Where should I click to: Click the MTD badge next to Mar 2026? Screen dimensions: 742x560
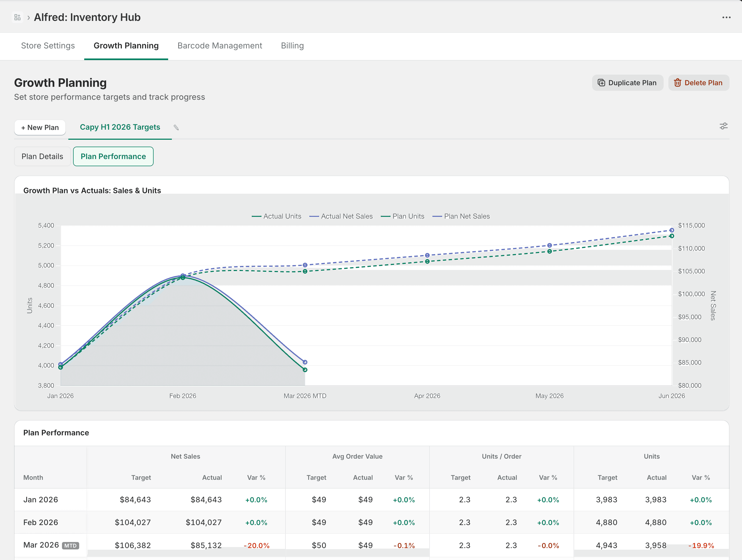coord(71,546)
